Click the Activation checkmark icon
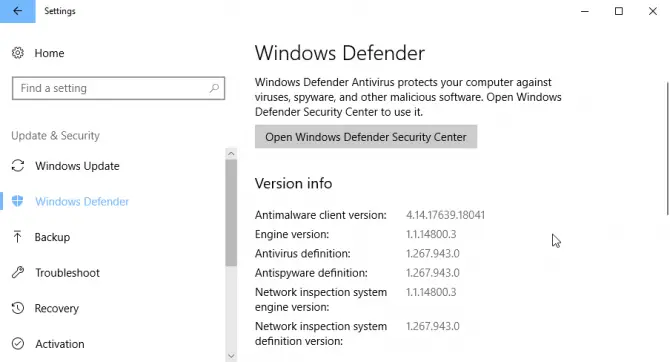670x362 pixels. [18, 344]
